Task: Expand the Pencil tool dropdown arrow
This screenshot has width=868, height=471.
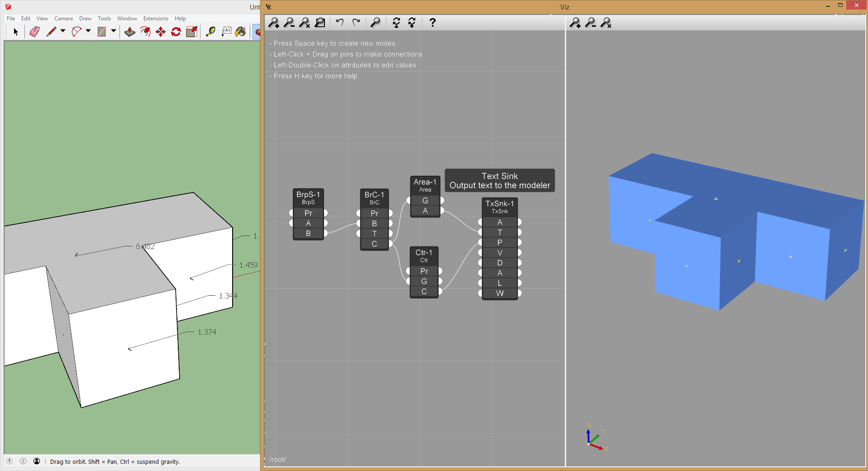Action: pos(63,31)
